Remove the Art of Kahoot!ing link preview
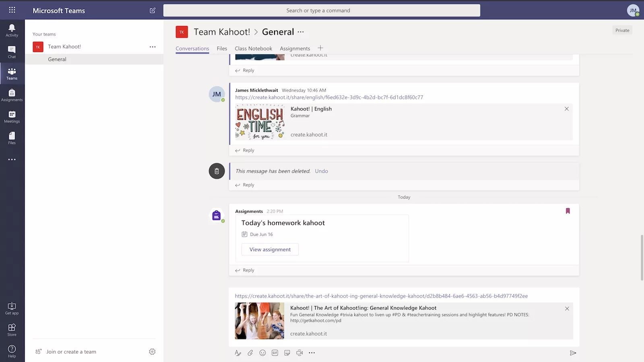644x362 pixels. click(x=567, y=309)
